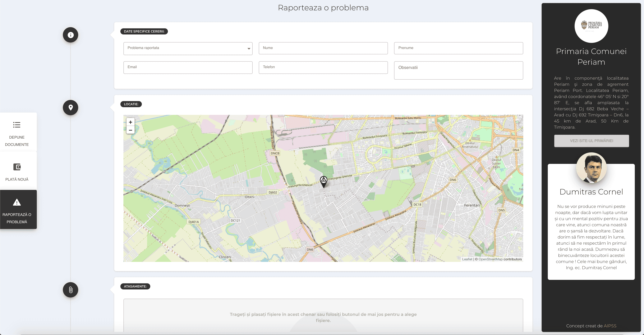Screen dimensions: 644x335
Task: Click Vezi site-ul primăriei button
Action: tap(591, 141)
